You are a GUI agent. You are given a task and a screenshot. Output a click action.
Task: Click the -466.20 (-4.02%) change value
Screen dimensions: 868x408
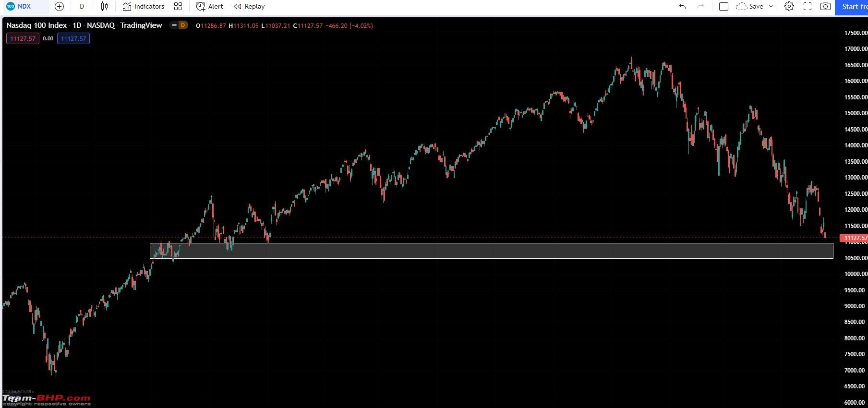(349, 26)
